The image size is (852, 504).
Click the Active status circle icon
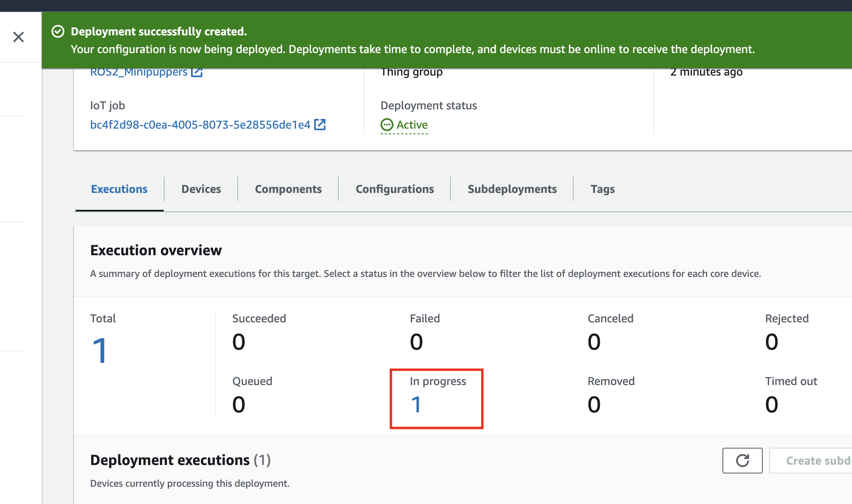coord(387,125)
